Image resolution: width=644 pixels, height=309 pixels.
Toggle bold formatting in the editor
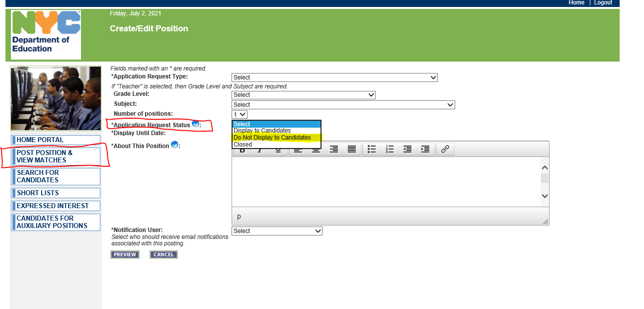(x=241, y=149)
